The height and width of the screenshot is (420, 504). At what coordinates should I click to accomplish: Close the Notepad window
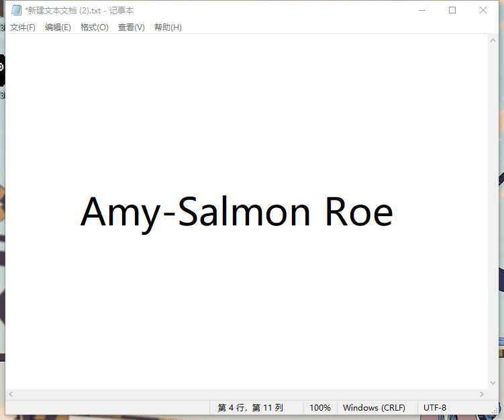click(483, 10)
